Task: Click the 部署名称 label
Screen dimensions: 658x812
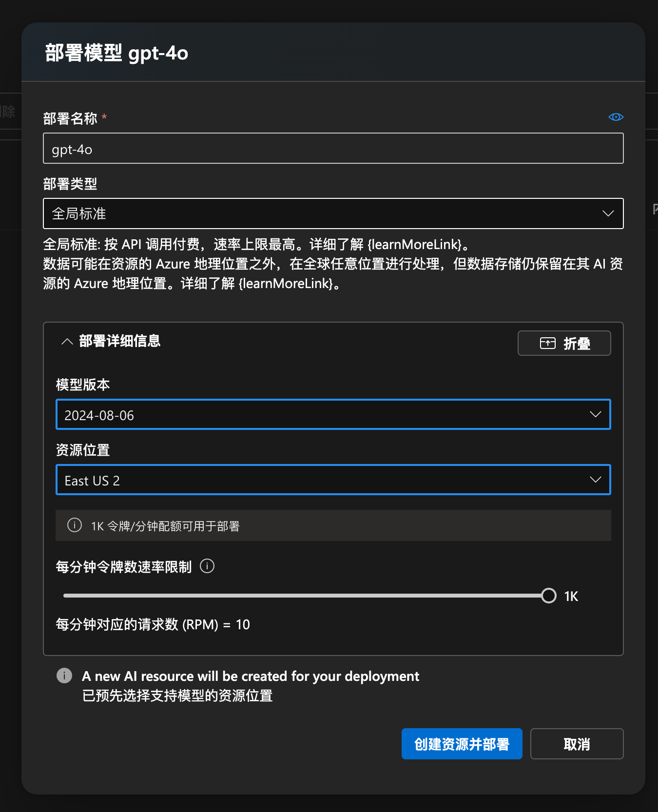Action: [x=70, y=118]
